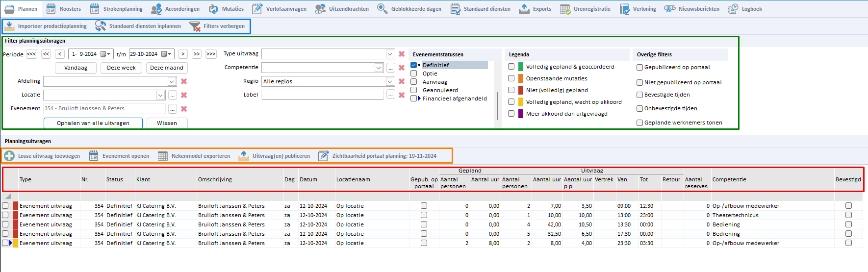Open the Uitzendkrachten icon

click(320, 9)
